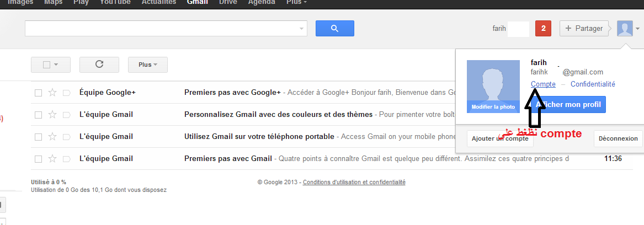
Task: Mark importance on the Équipe Google+ email
Action: (66, 93)
